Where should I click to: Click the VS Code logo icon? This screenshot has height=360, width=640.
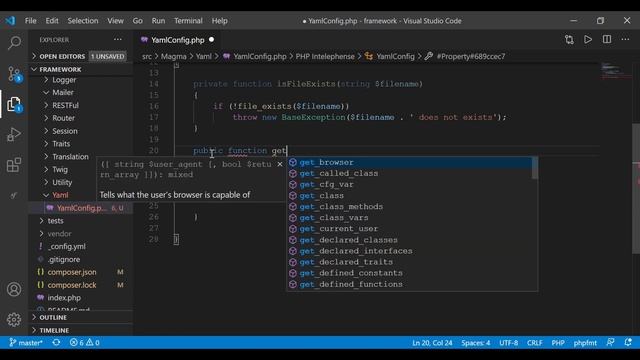(10, 20)
